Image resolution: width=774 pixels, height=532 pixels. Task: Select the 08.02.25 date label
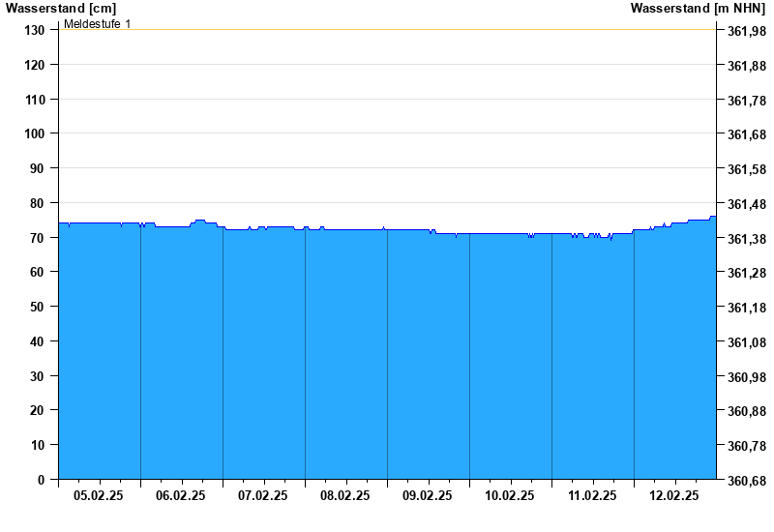tap(345, 495)
